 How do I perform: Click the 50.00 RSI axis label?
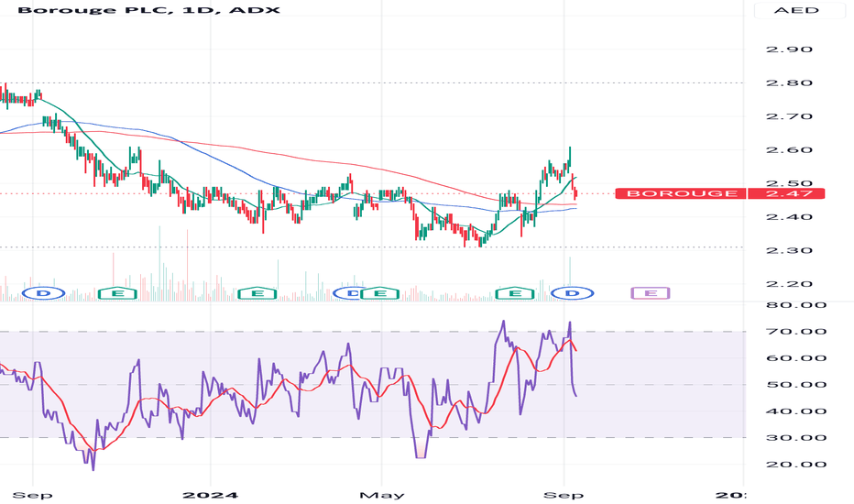(x=796, y=385)
